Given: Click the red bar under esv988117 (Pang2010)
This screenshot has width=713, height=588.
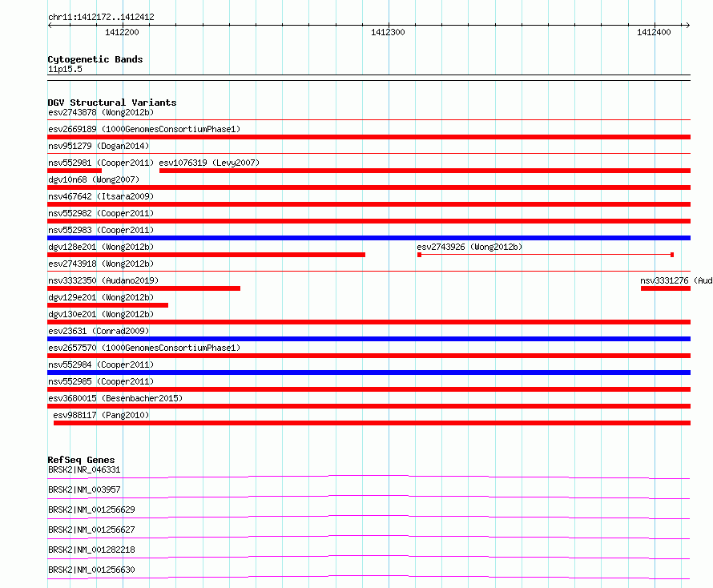Looking at the screenshot, I should [372, 423].
